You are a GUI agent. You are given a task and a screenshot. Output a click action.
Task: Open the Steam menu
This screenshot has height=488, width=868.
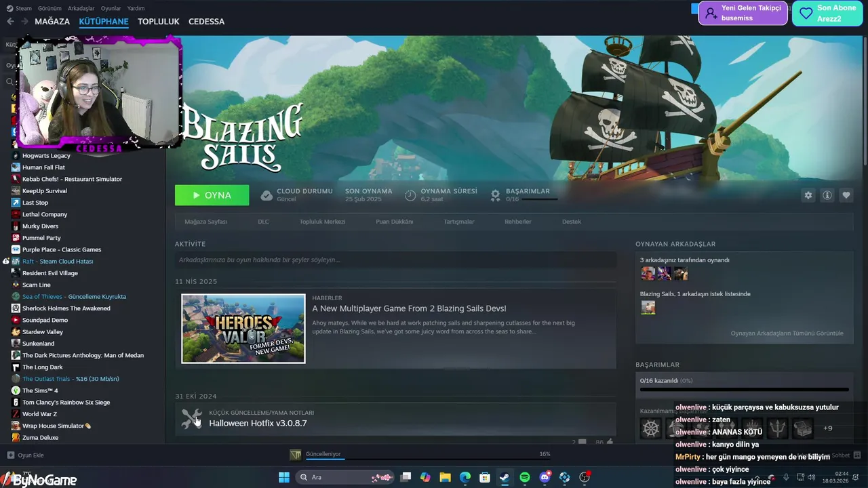point(19,8)
